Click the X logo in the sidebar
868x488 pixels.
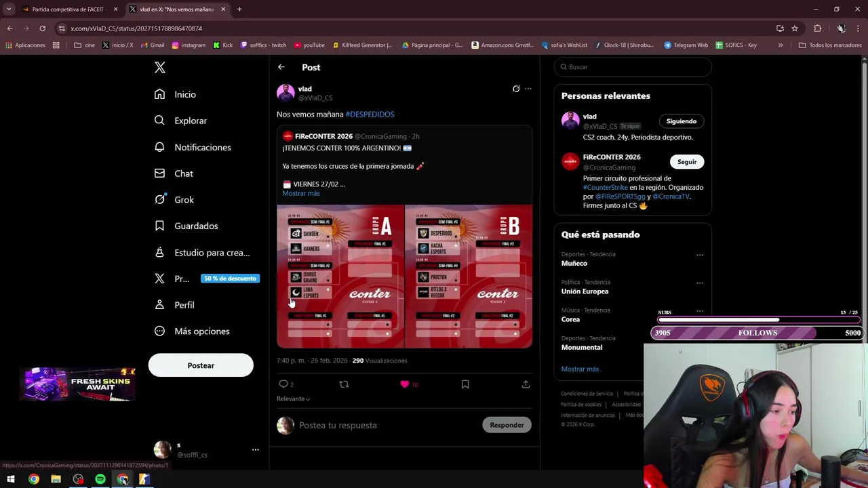point(159,67)
